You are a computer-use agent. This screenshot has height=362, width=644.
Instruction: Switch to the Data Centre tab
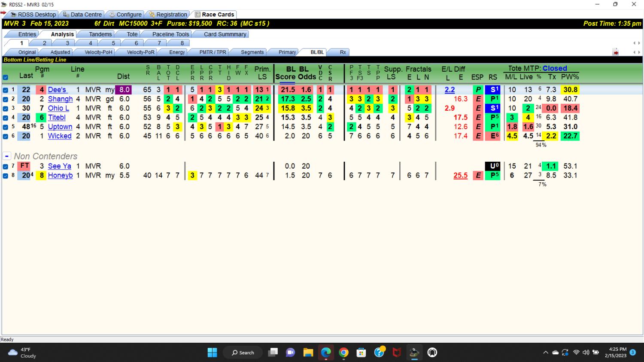(x=82, y=15)
